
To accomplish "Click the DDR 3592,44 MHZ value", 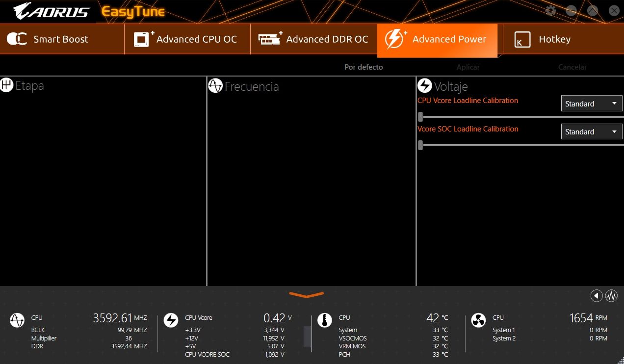I will click(x=129, y=346).
